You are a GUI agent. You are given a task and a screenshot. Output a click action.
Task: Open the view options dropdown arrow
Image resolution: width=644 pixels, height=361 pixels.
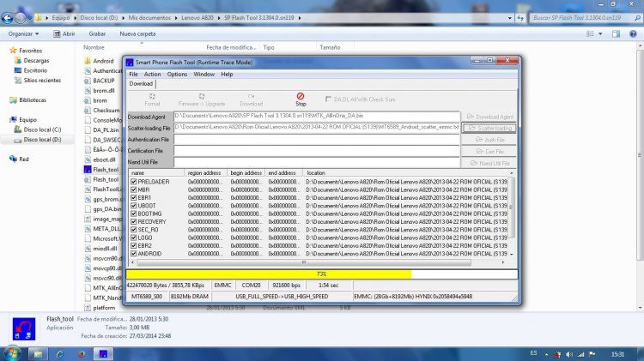600,34
